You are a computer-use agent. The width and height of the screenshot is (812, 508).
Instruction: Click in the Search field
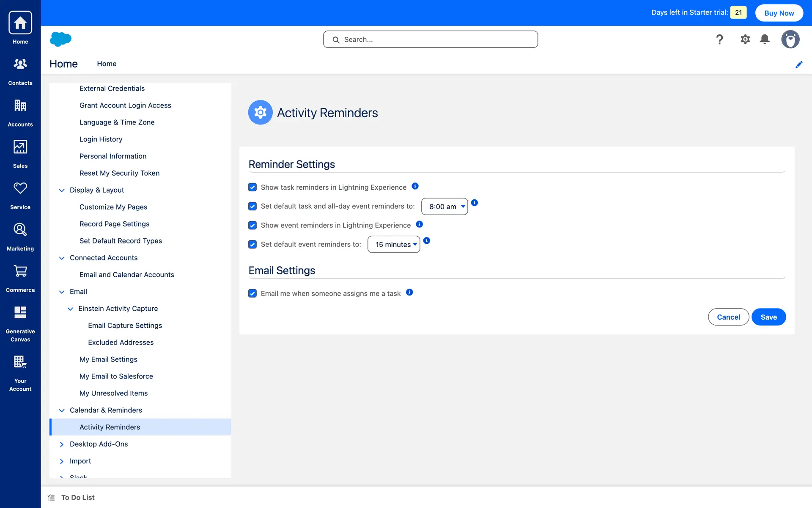[431, 39]
